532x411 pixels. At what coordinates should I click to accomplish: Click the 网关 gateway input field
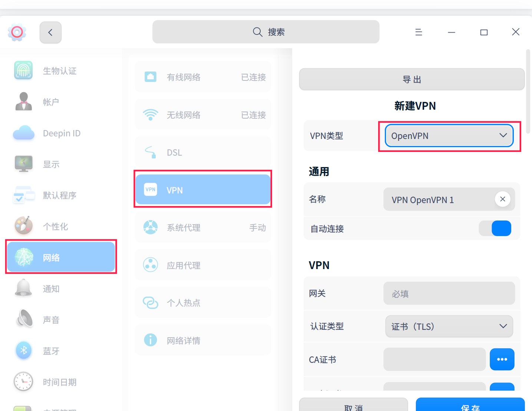[449, 294]
